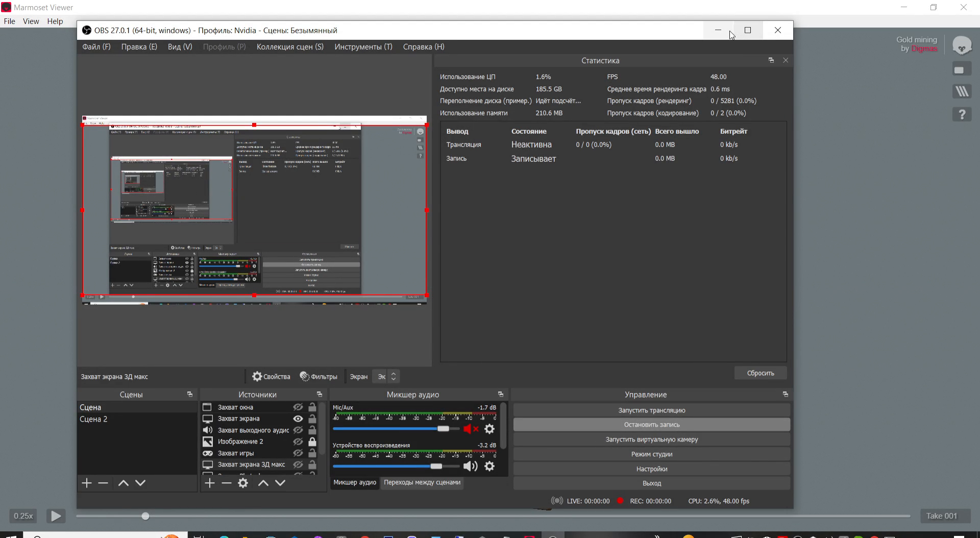Toggle Marmoset fullscreen icon
Viewport: 980px width, 538px height.
tap(962, 70)
